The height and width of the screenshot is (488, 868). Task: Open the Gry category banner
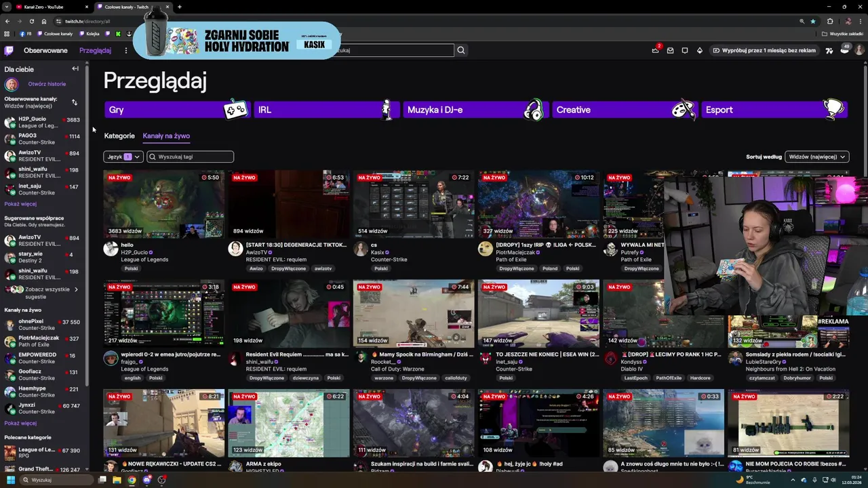[177, 110]
